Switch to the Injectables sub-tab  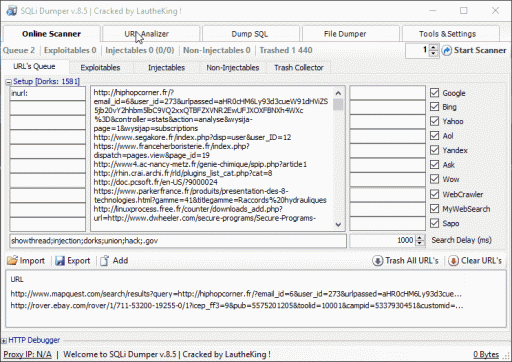click(x=166, y=67)
